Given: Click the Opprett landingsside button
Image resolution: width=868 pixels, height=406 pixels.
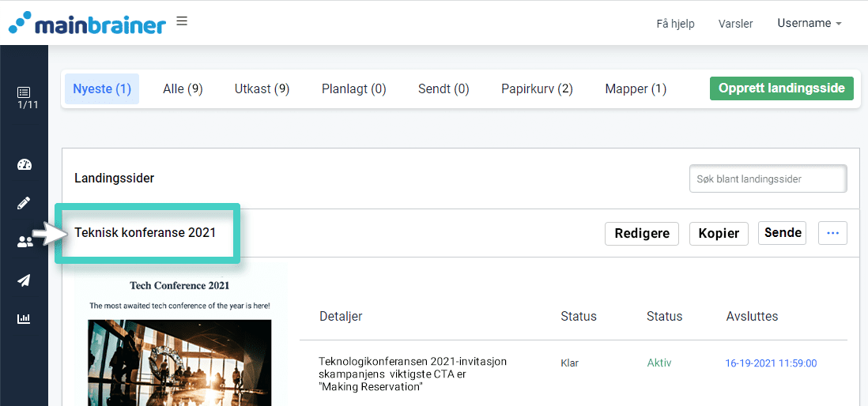Looking at the screenshot, I should point(782,88).
